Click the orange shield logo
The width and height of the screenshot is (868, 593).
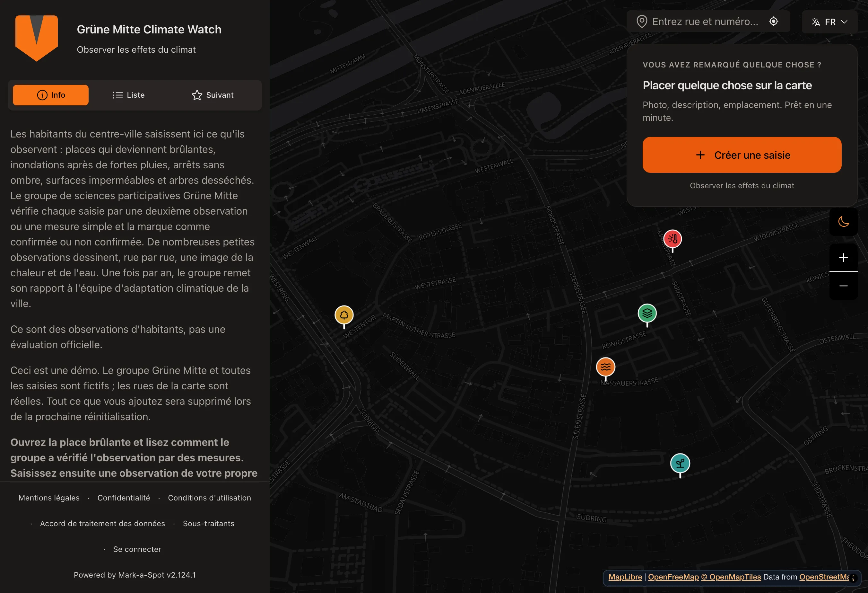click(x=36, y=38)
